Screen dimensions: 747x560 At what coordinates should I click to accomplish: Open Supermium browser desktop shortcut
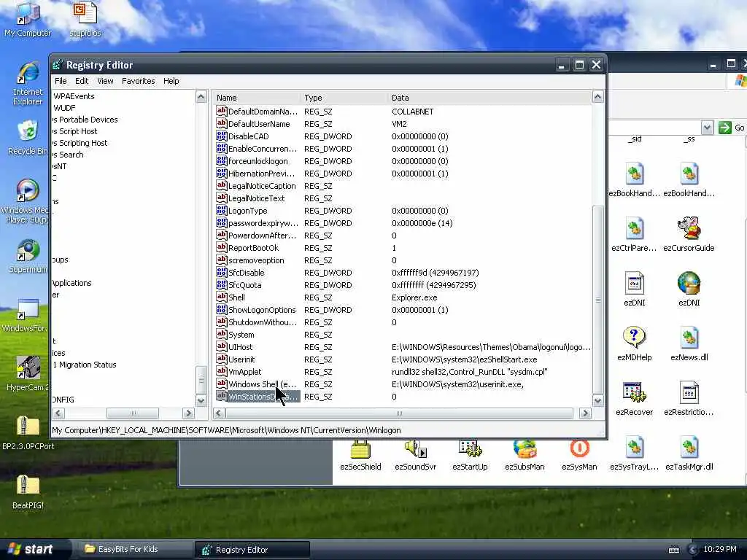click(x=28, y=256)
